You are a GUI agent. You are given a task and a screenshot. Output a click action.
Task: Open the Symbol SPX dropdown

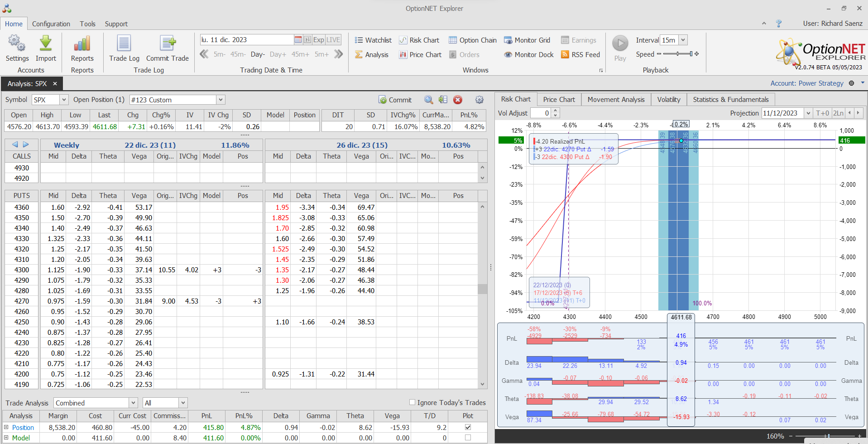coord(64,100)
